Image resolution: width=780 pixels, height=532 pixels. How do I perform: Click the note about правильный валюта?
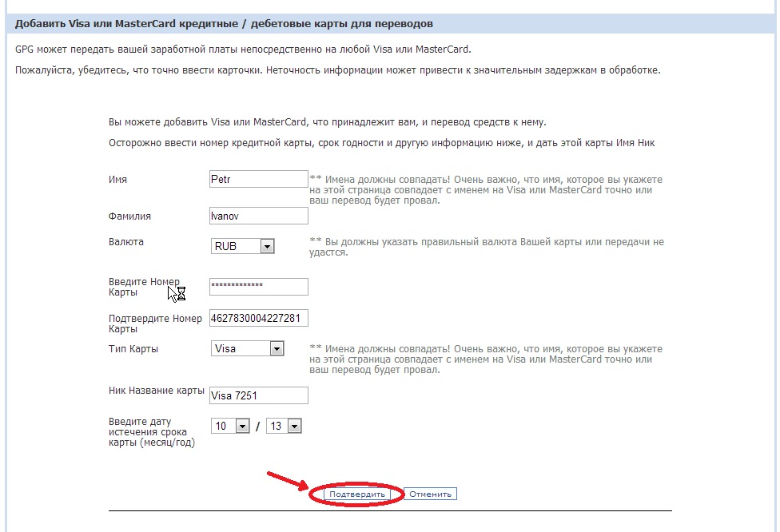point(487,247)
